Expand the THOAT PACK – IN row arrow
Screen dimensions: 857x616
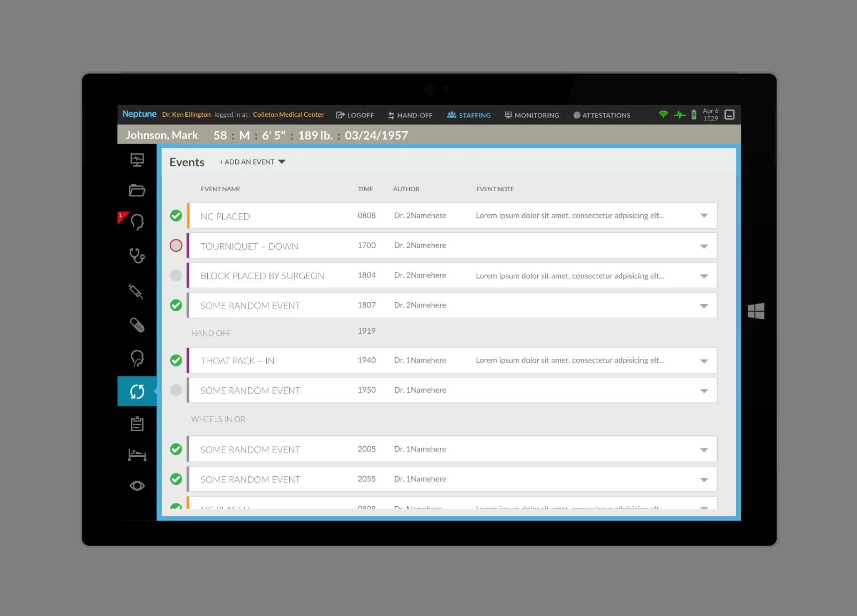pyautogui.click(x=704, y=362)
